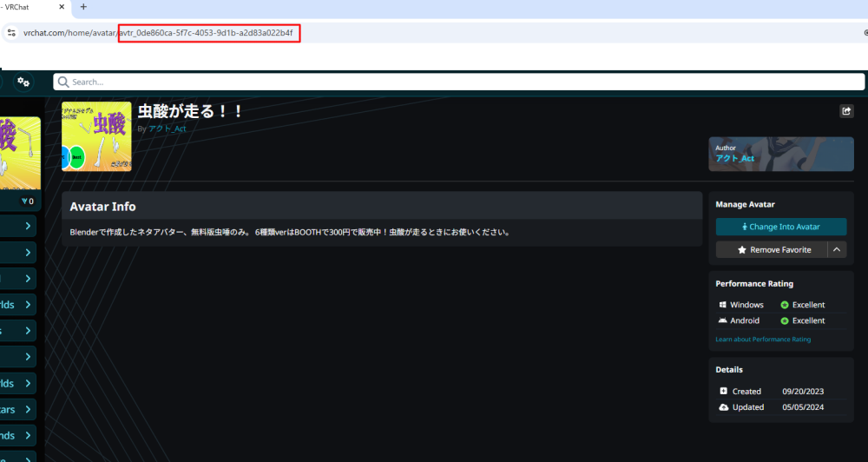The image size is (868, 462).
Task: Click Change Into Avatar button
Action: [781, 227]
